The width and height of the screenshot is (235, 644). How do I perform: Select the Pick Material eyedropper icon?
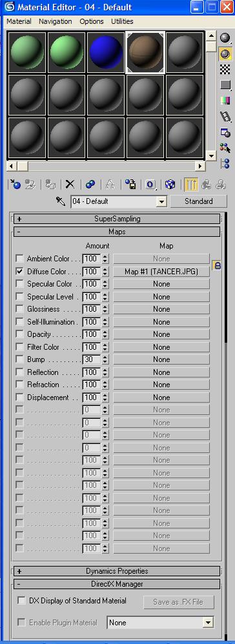[61, 202]
